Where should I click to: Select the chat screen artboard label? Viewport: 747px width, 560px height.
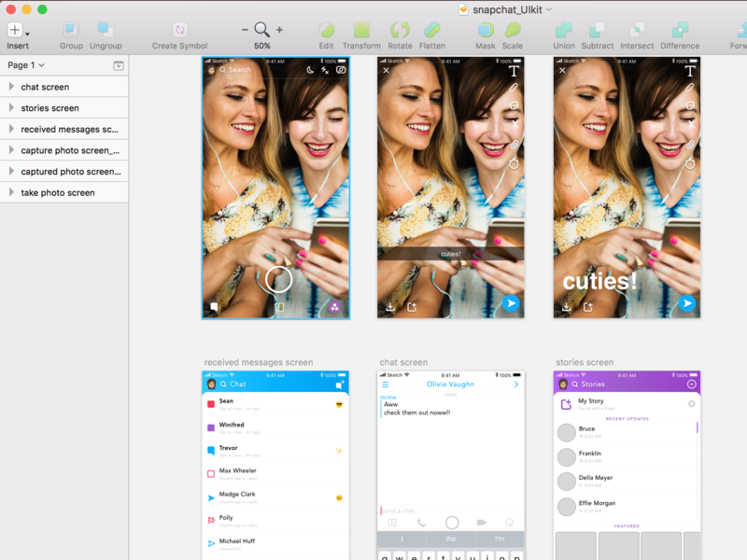[403, 362]
